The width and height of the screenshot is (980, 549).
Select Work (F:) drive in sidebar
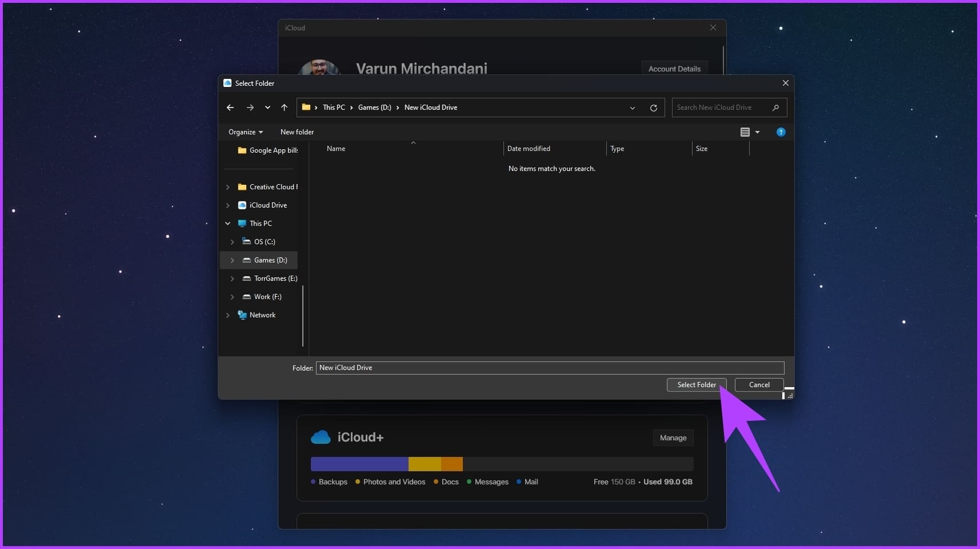tap(267, 297)
